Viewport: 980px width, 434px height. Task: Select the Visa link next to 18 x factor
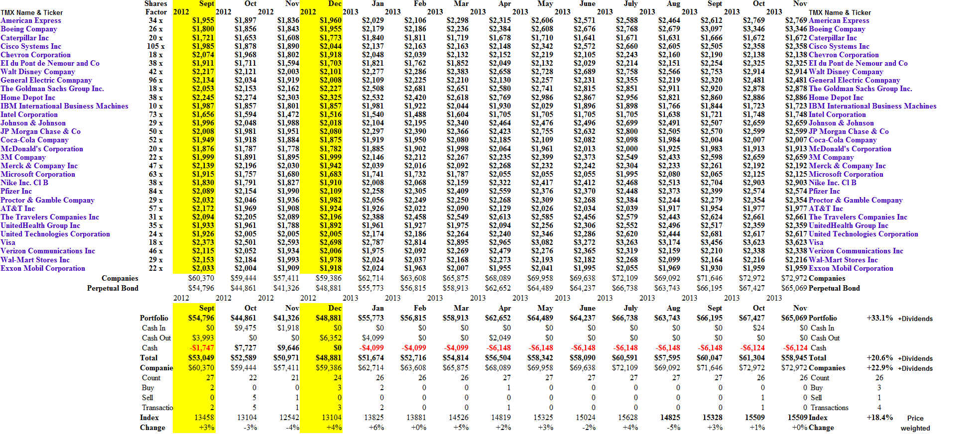8,242
